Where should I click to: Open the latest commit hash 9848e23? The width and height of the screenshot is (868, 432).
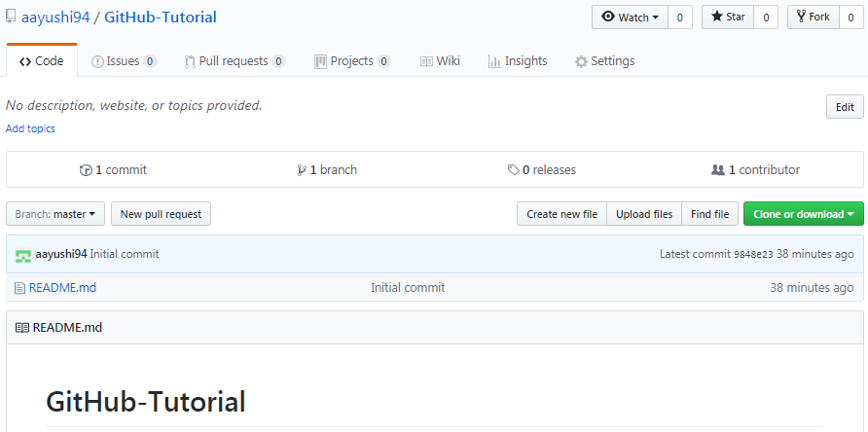tap(753, 255)
